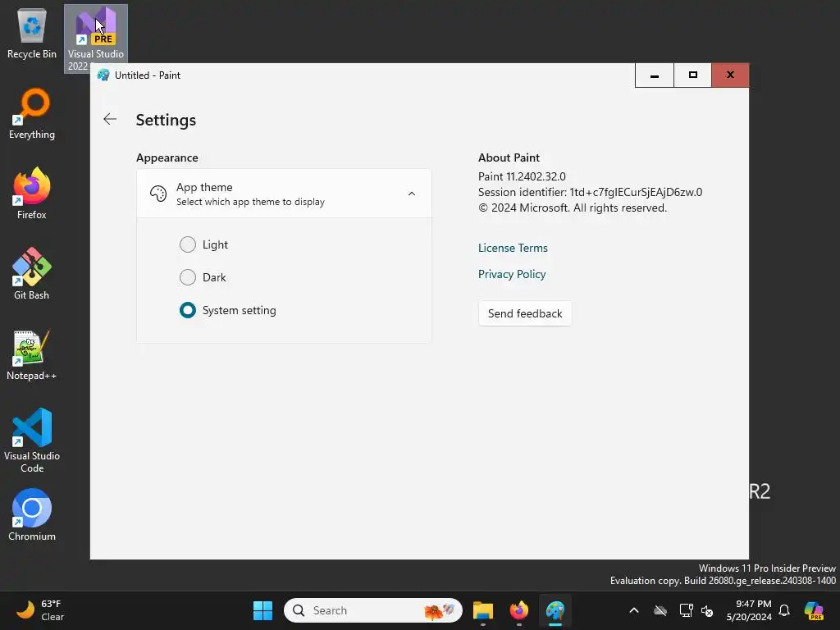Open the clock showing 9:47 PM

coord(749,610)
